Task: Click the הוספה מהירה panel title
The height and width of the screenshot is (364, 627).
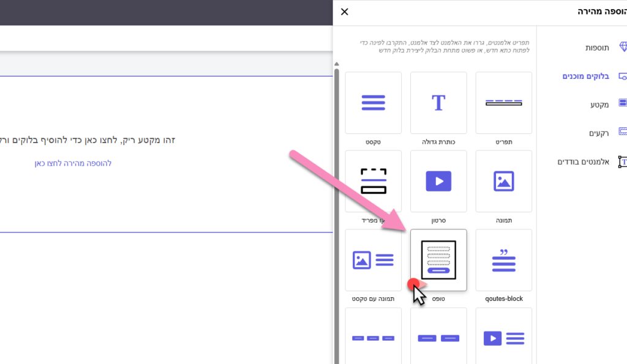Action: pyautogui.click(x=602, y=12)
